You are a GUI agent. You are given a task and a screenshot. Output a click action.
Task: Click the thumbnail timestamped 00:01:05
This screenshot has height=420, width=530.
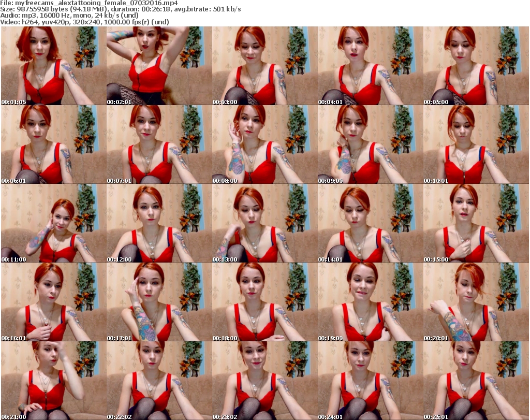tap(53, 66)
